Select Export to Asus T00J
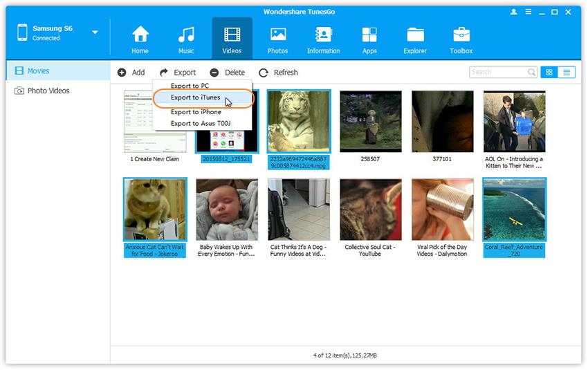The width and height of the screenshot is (588, 370). pyautogui.click(x=200, y=124)
